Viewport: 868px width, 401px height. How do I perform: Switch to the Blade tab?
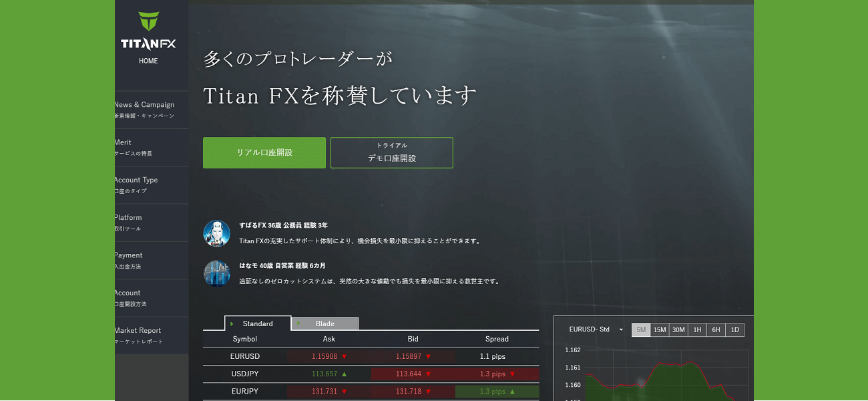[x=325, y=323]
